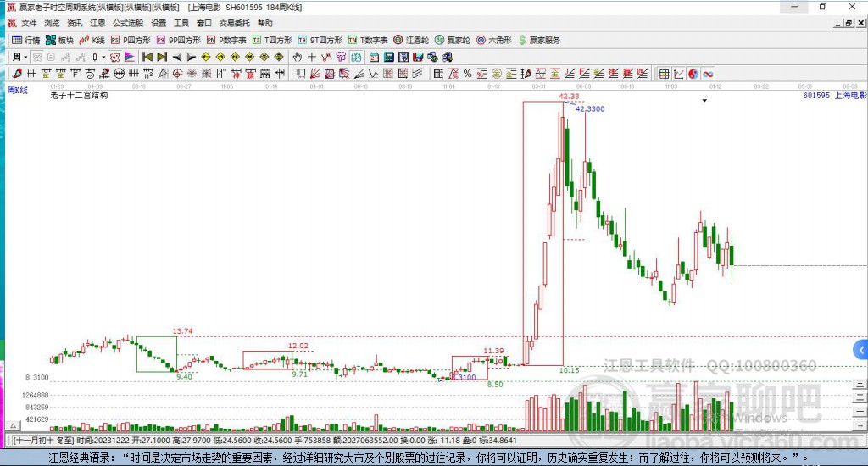Click the up-arrow button beside volume panel

[x=14, y=425]
